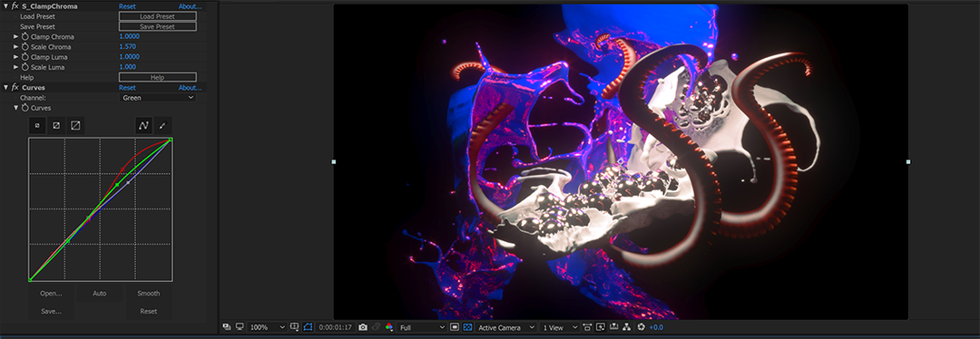Select the small curve graph size icon
The height and width of the screenshot is (339, 980).
pyautogui.click(x=37, y=125)
